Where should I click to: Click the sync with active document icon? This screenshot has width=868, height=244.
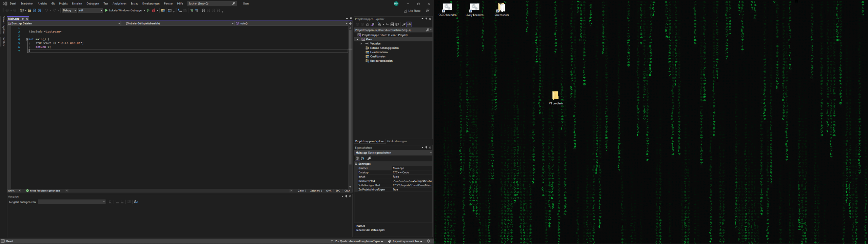pos(387,24)
